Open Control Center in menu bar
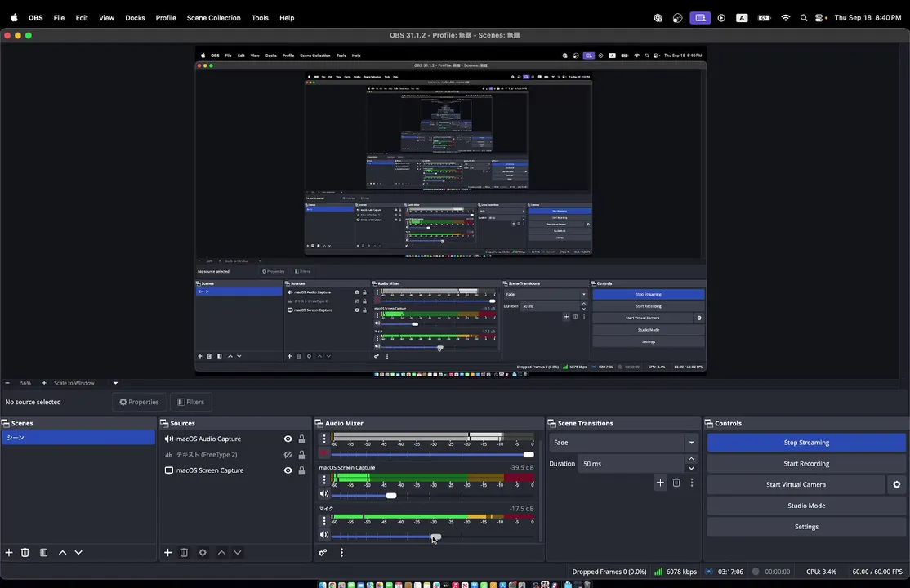 [x=819, y=18]
